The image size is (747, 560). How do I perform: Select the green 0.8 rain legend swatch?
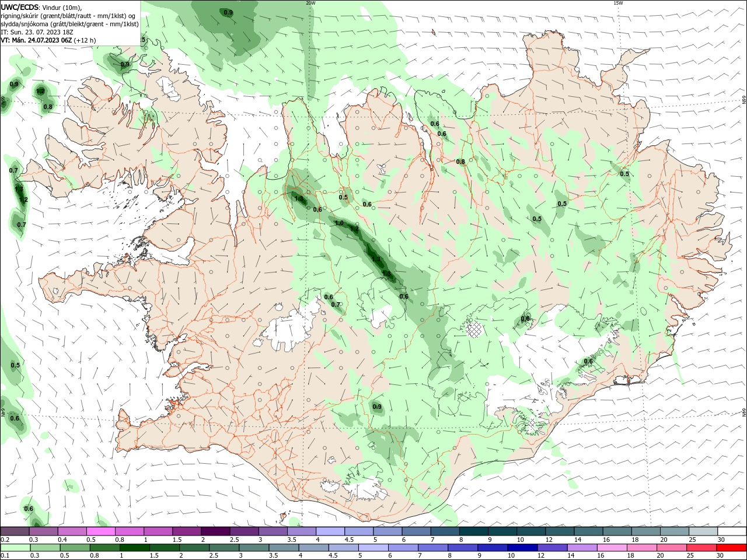104,548
